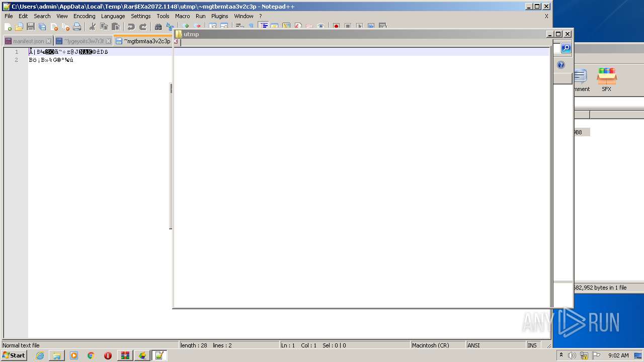The image size is (644, 362).
Task: Click the Redo arrow icon
Action: [x=142, y=27]
